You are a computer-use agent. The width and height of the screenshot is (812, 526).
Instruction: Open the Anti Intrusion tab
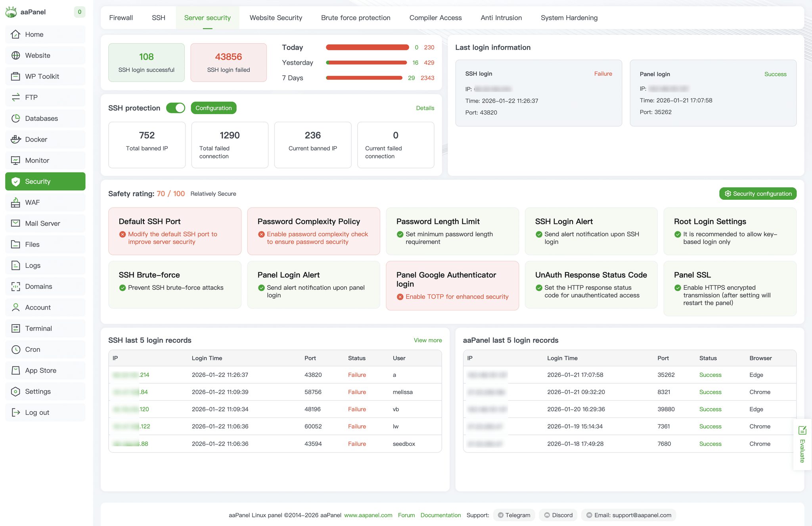(x=501, y=18)
